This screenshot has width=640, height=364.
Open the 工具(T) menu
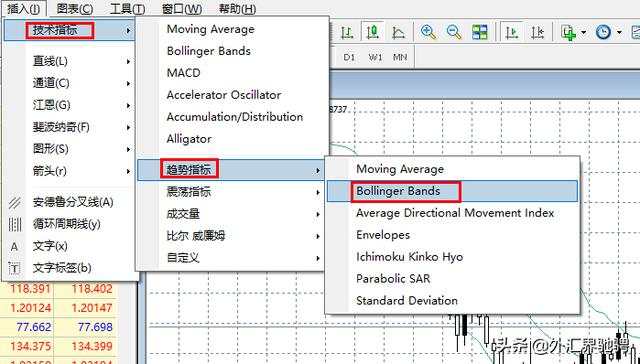pos(128,8)
